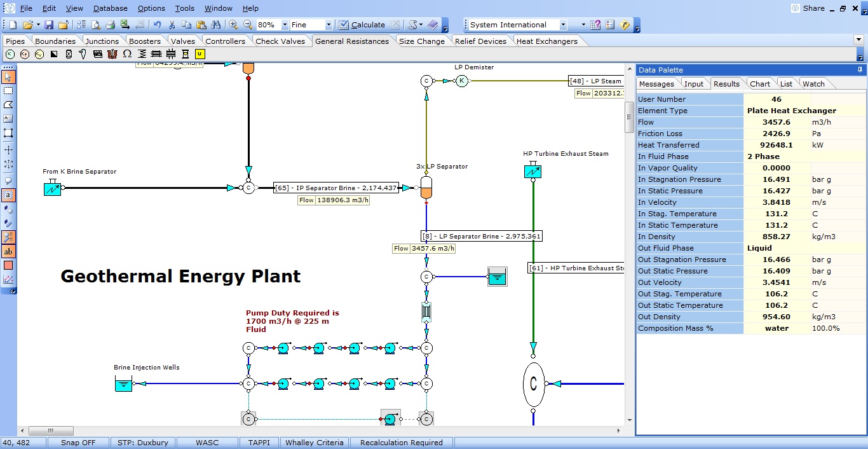
Task: Select the Omega resistance component icon
Action: pyautogui.click(x=127, y=54)
